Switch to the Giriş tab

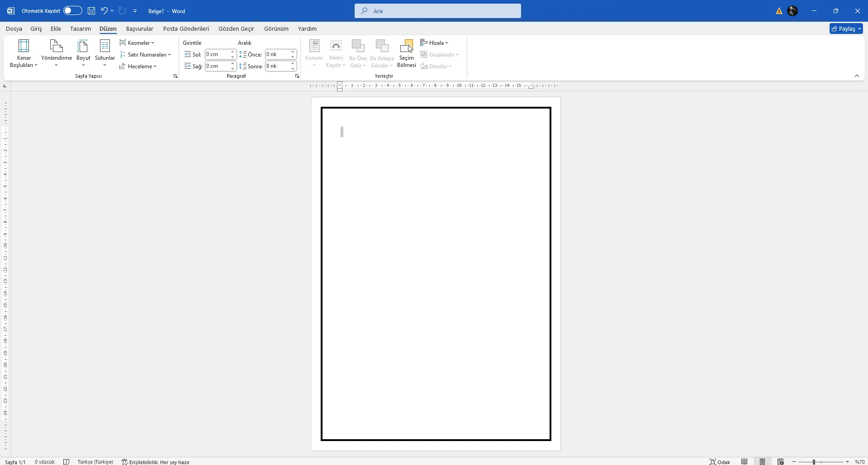click(36, 28)
